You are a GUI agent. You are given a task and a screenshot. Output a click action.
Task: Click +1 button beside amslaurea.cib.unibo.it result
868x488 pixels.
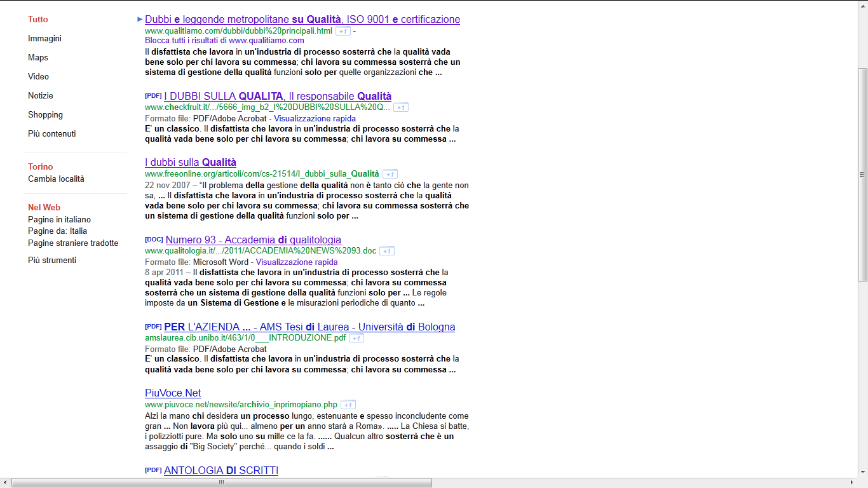(356, 338)
